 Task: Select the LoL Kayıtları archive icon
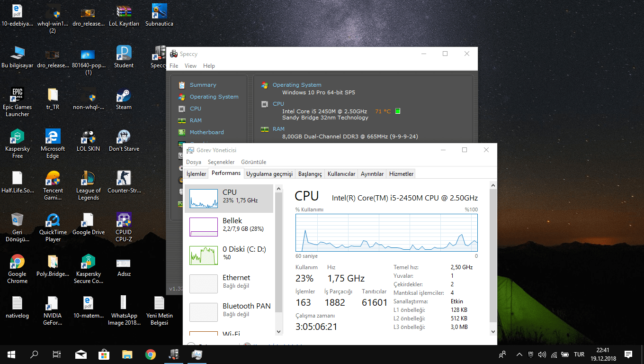(x=124, y=16)
